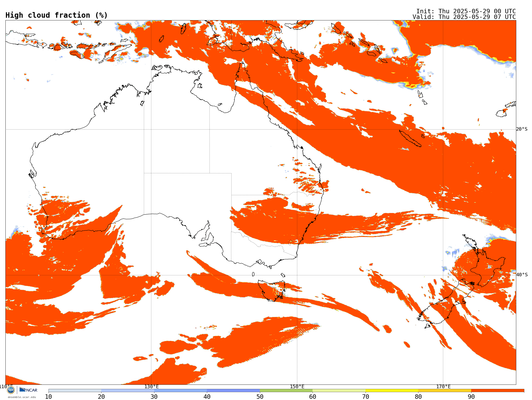Click the colorbar tick label 40
The image size is (532, 400).
point(207,397)
